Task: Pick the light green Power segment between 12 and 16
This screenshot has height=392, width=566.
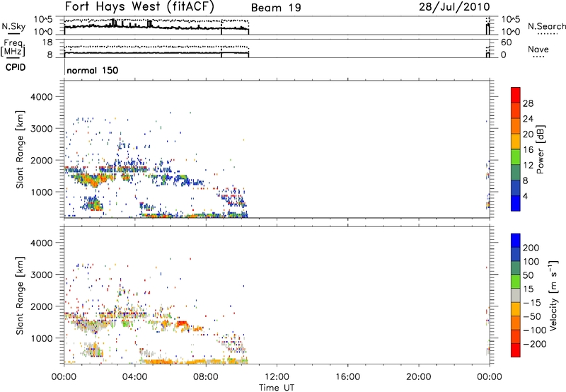Action: tap(516, 156)
